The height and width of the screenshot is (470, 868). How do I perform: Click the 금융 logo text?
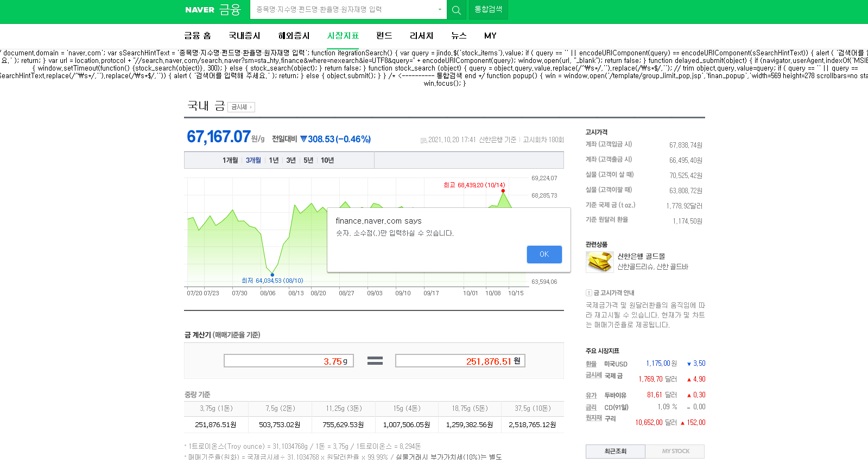pos(230,10)
